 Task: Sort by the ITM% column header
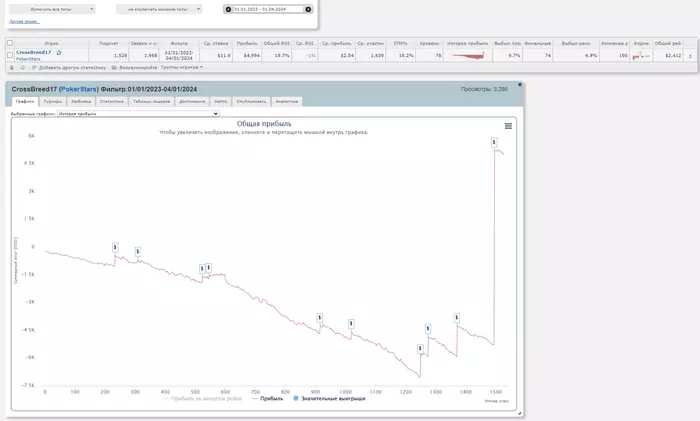(x=400, y=43)
